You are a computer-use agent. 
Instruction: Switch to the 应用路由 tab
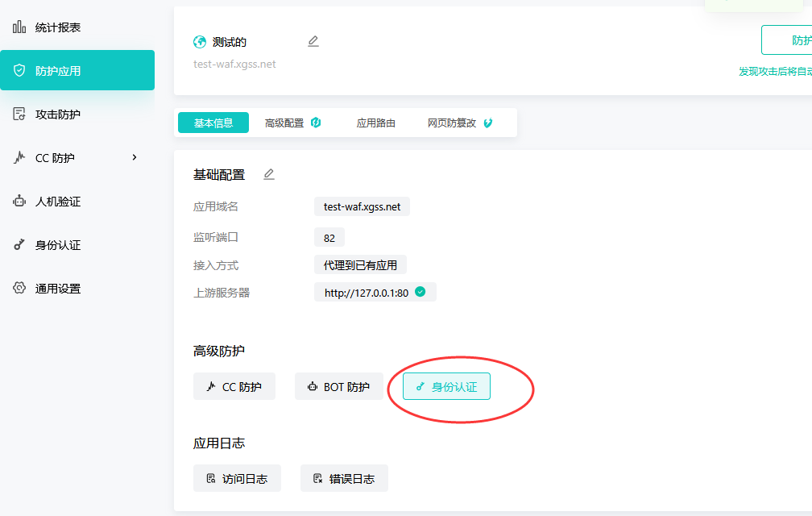coord(376,123)
